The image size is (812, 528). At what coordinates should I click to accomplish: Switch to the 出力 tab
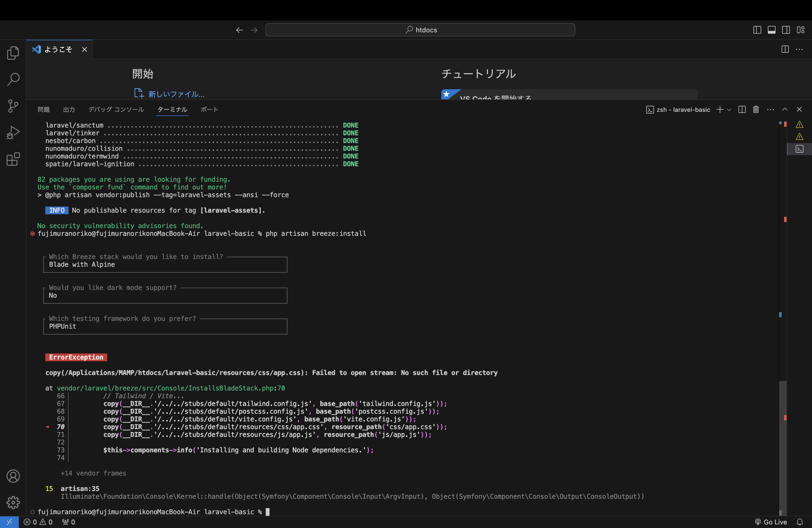(69, 109)
